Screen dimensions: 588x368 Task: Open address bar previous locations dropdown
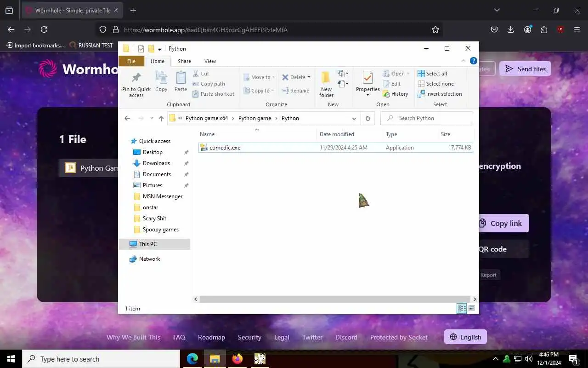coord(354,118)
